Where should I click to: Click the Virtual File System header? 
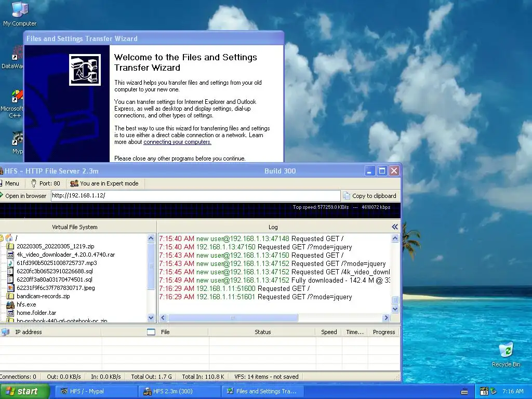(x=75, y=227)
